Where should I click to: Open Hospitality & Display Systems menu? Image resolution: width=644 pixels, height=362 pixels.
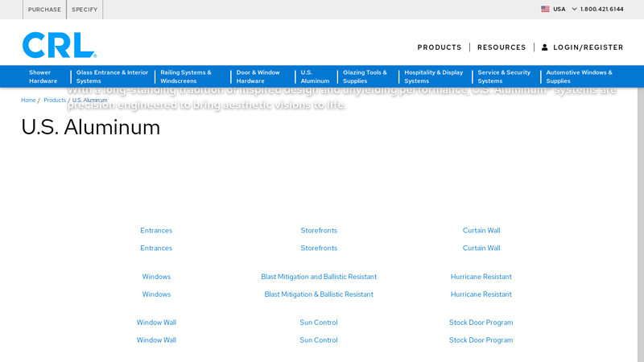[434, 76]
